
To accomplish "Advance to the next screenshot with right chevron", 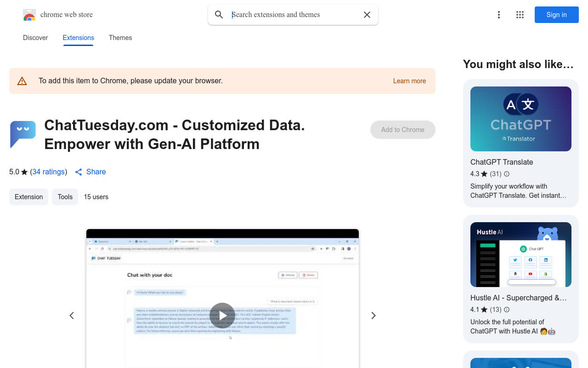I will [373, 316].
